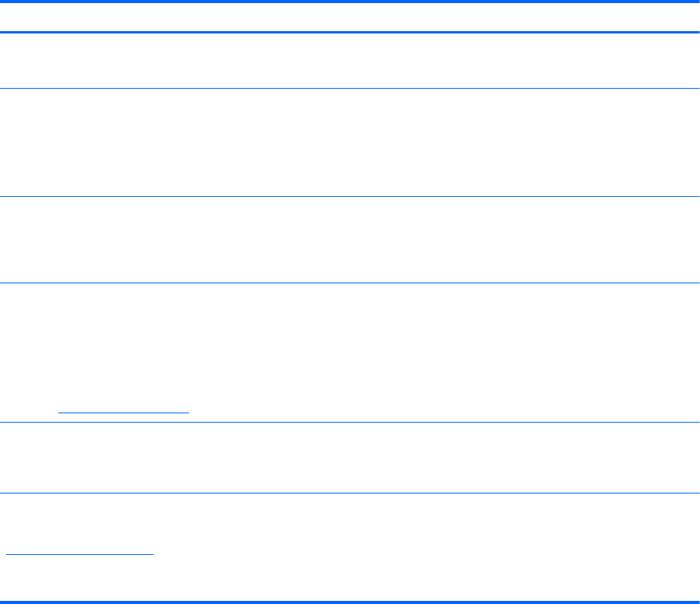Select the fourth table row above its link
This screenshot has width=700, height=604.
349,346
